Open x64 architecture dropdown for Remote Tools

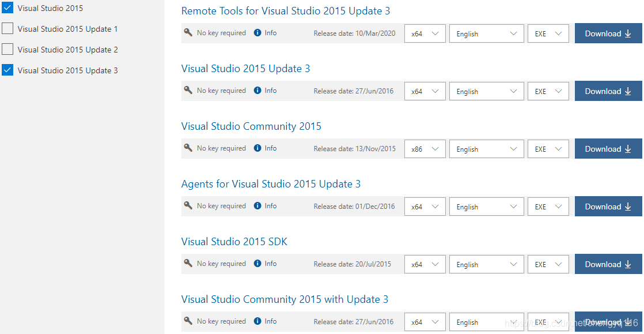(x=425, y=33)
